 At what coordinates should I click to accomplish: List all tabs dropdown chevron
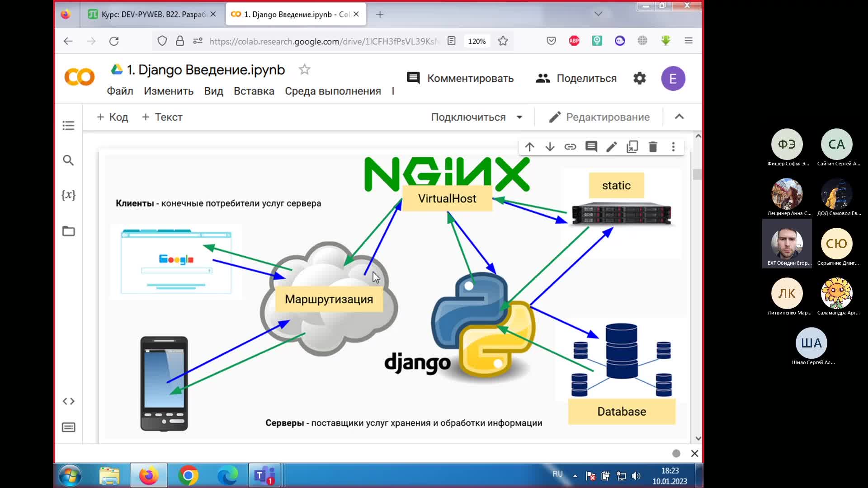(598, 14)
